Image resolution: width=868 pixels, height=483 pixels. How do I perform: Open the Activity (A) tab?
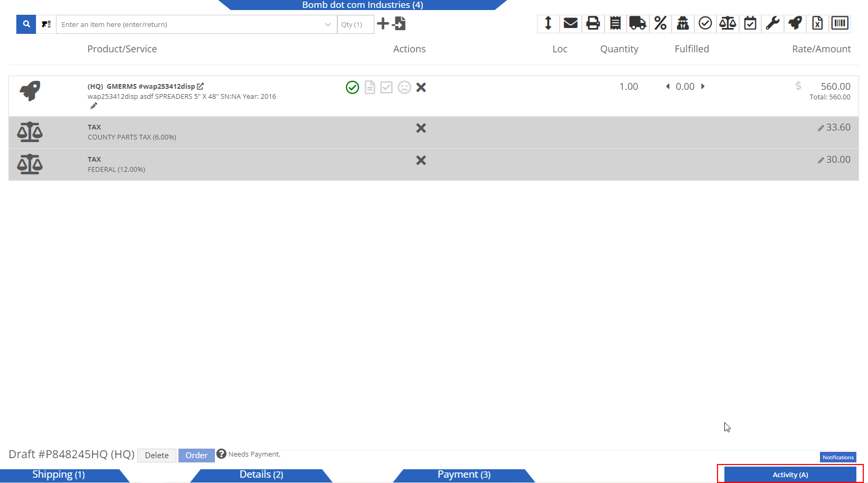790,475
